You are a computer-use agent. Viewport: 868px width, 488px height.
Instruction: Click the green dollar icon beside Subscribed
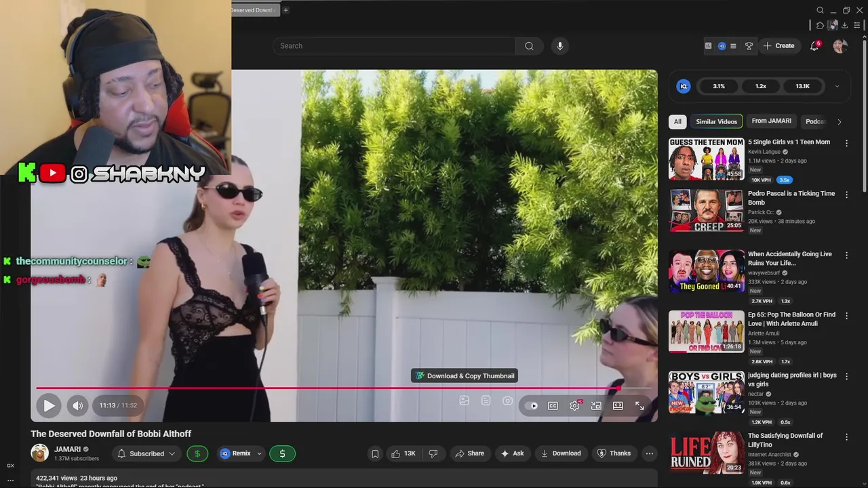click(x=197, y=453)
